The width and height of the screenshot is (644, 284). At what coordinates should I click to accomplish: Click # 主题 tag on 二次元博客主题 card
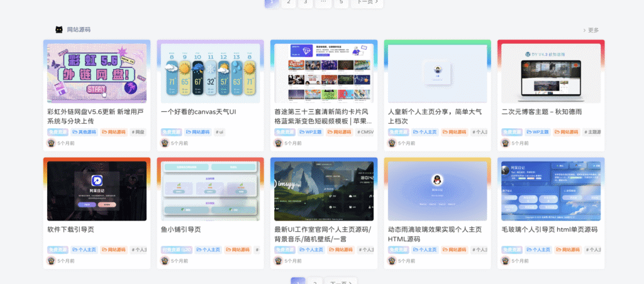(x=592, y=132)
